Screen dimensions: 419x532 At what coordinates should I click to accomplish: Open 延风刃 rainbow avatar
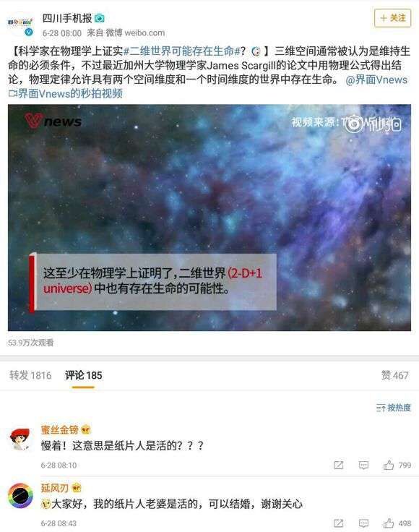pyautogui.click(x=20, y=496)
